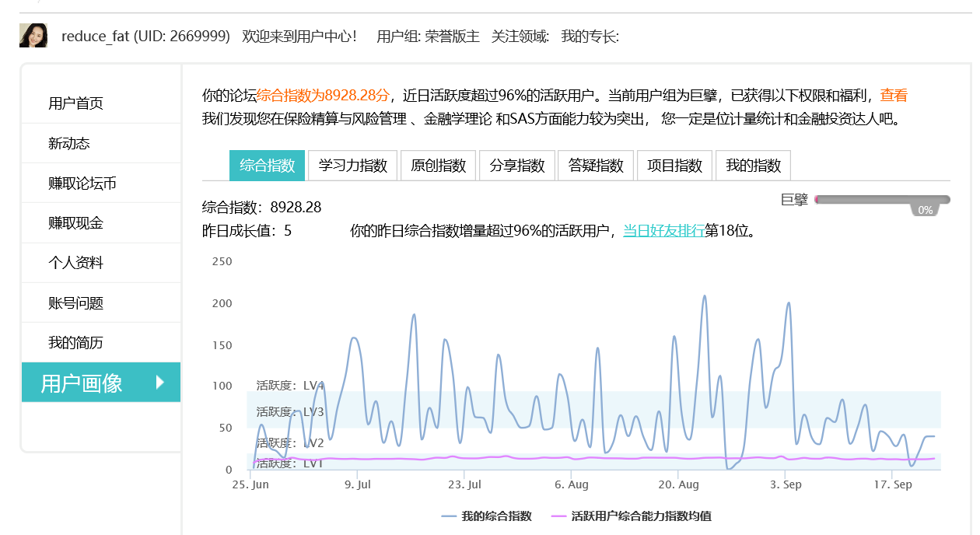The height and width of the screenshot is (535, 980).
Task: Open 账号问题 in the sidebar
Action: click(101, 303)
